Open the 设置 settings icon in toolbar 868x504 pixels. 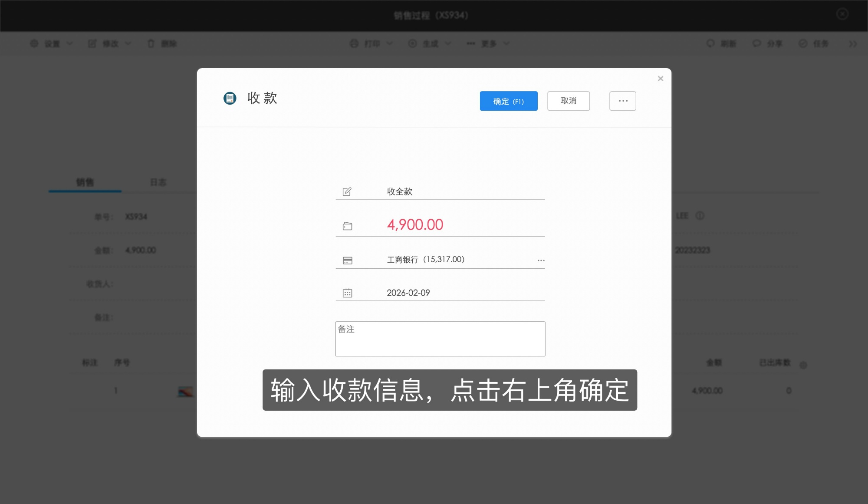pos(35,43)
